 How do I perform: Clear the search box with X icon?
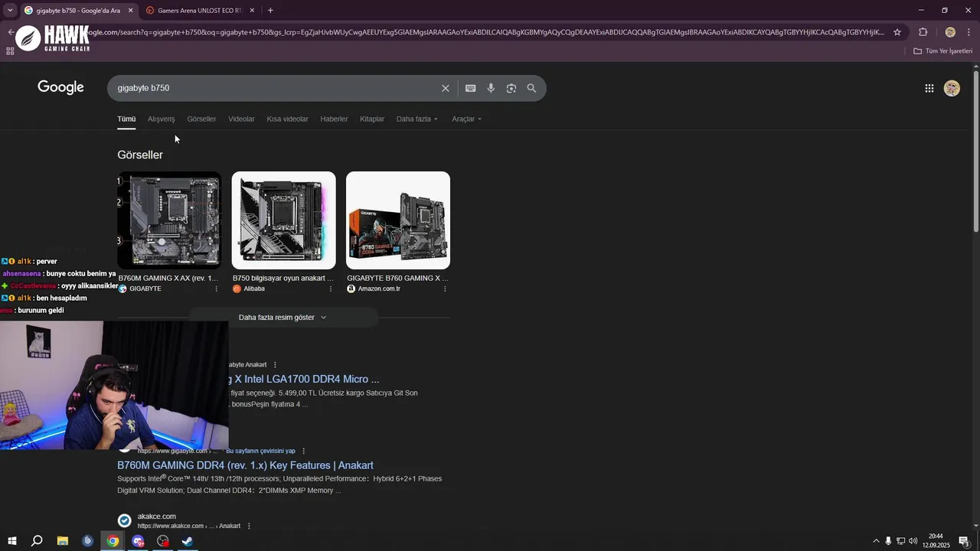(x=446, y=88)
